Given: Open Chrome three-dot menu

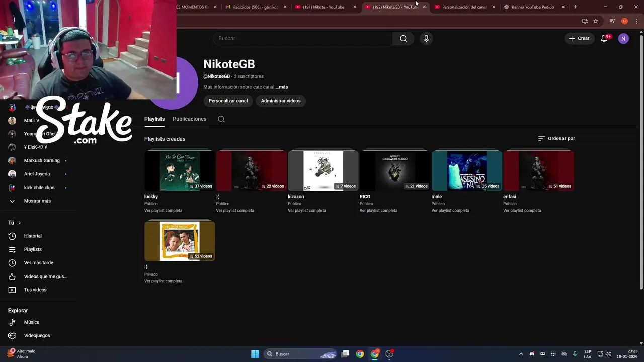Looking at the screenshot, I should 636,21.
